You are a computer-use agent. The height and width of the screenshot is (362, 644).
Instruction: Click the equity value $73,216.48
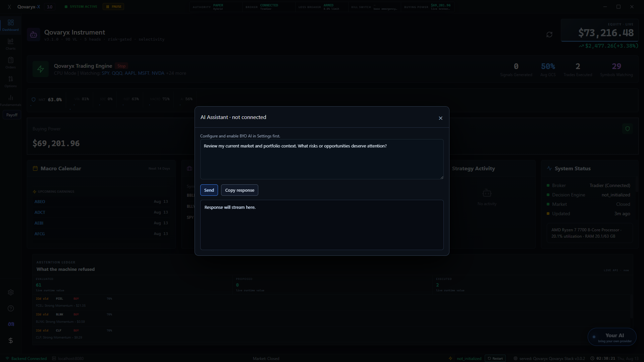[606, 33]
